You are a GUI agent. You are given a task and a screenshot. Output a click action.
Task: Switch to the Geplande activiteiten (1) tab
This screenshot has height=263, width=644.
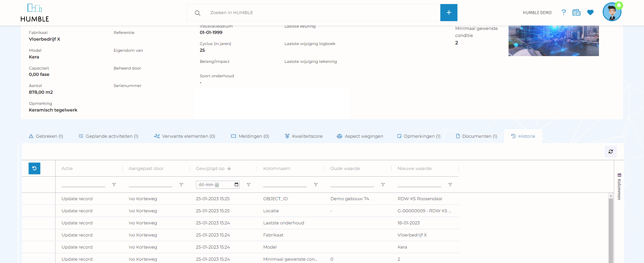(109, 136)
